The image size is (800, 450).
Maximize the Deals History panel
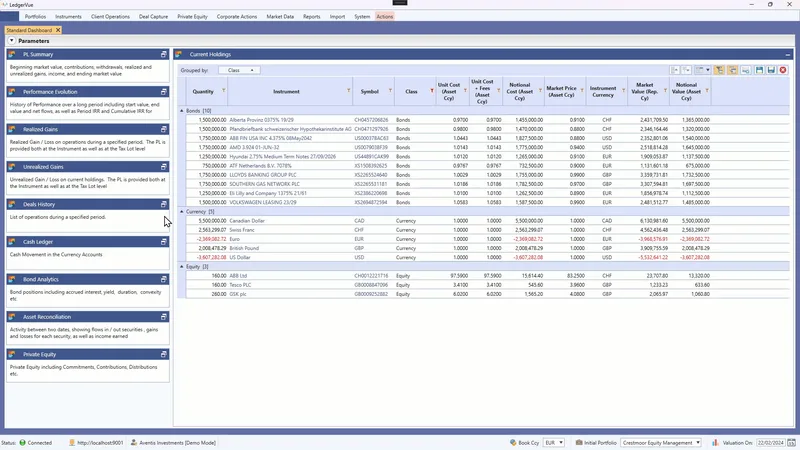click(x=163, y=204)
